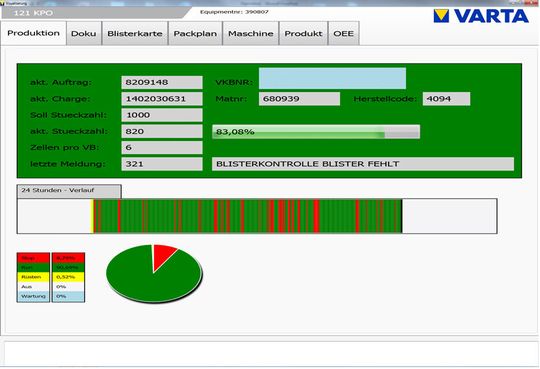The height and width of the screenshot is (369, 540).
Task: Open the Packplan tab
Action: (195, 33)
